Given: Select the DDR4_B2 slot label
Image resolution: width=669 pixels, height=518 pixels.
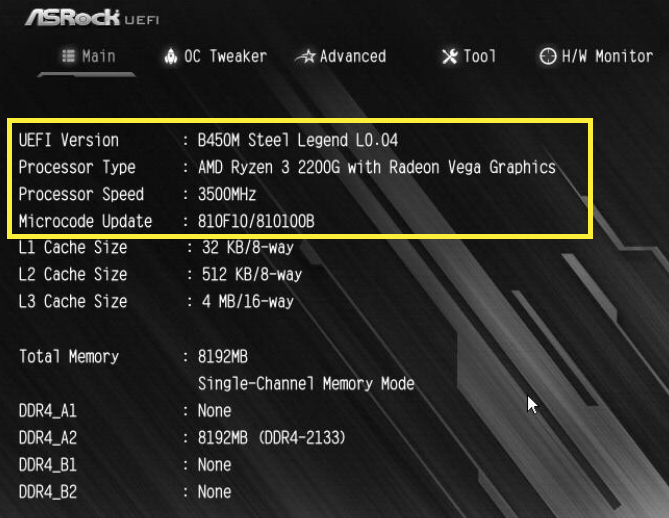Looking at the screenshot, I should pyautogui.click(x=48, y=492).
